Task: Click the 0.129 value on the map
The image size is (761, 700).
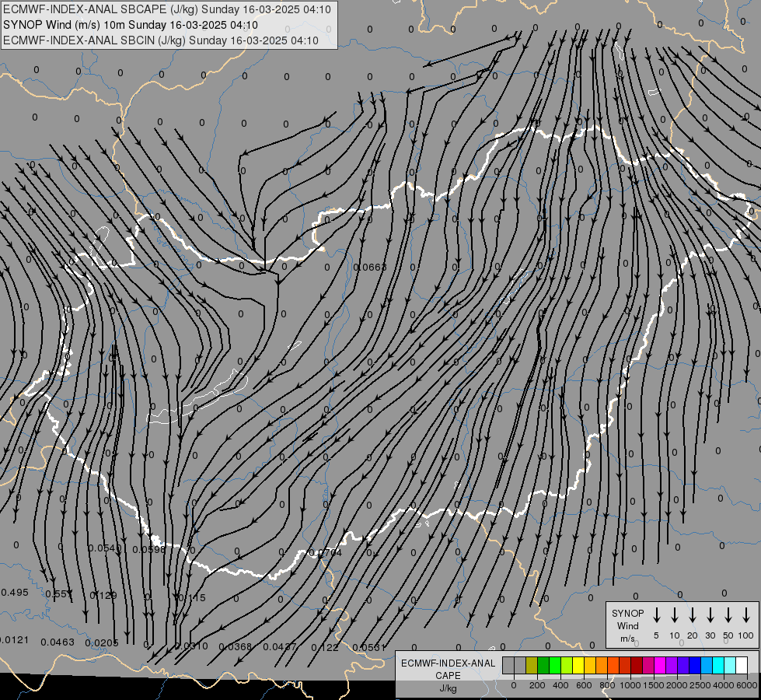Action: [x=103, y=595]
